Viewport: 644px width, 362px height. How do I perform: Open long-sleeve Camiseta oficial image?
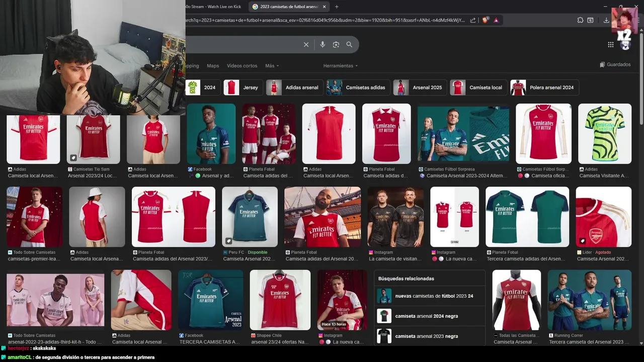pos(543,134)
